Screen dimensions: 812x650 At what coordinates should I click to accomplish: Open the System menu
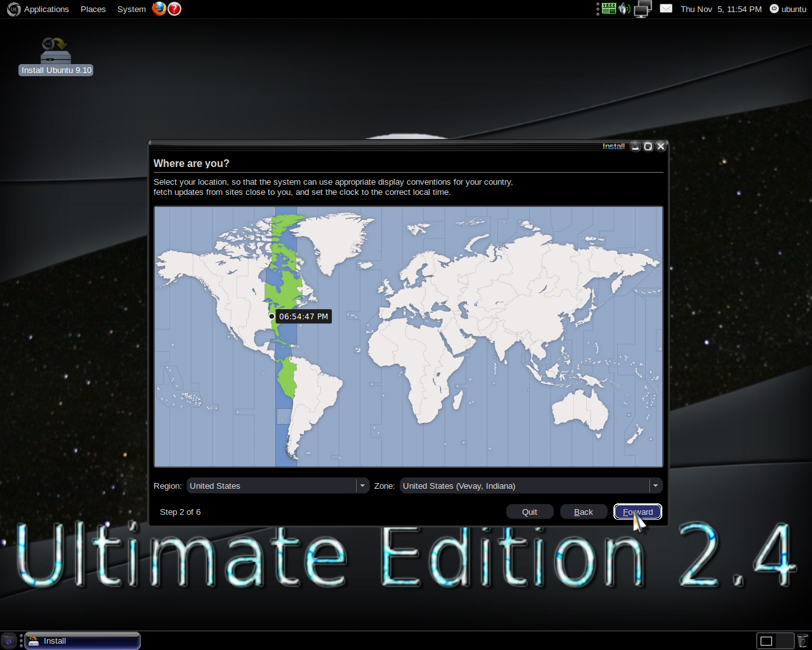coord(131,9)
